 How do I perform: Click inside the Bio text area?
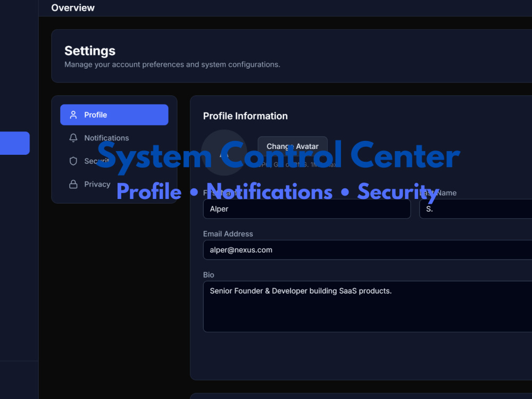click(368, 306)
